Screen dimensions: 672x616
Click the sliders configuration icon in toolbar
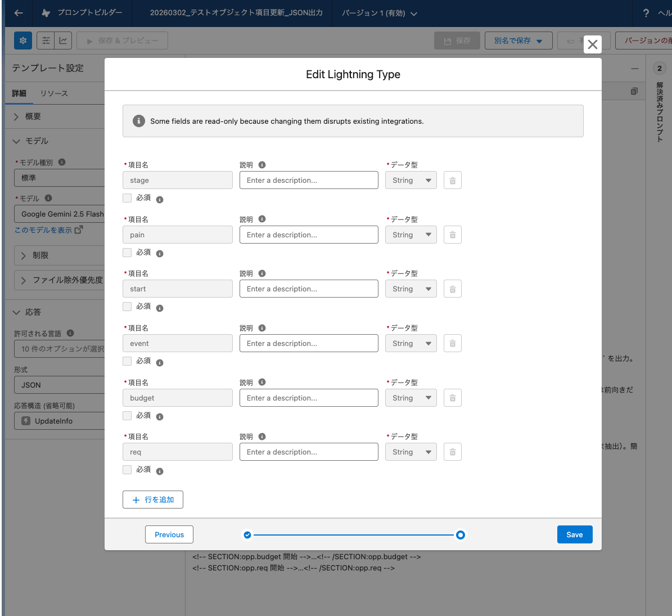pyautogui.click(x=46, y=41)
